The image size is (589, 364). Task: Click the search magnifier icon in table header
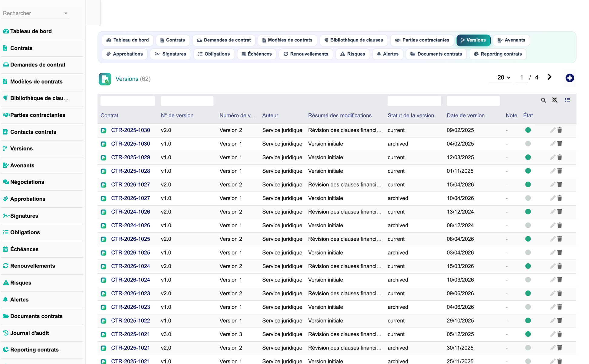543,100
